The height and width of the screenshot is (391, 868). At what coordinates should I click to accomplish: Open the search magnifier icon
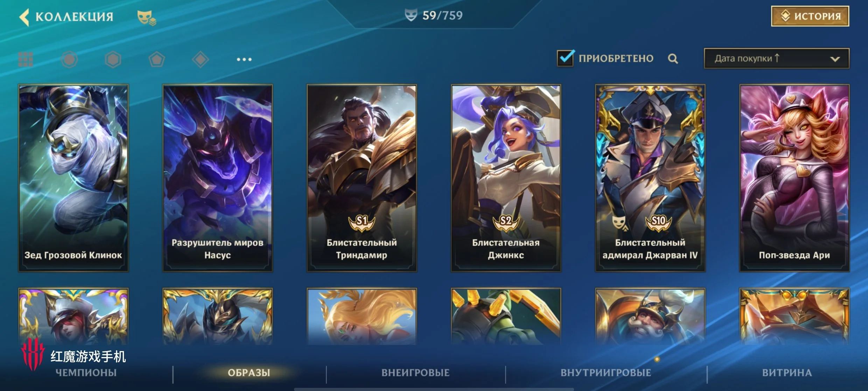click(673, 59)
